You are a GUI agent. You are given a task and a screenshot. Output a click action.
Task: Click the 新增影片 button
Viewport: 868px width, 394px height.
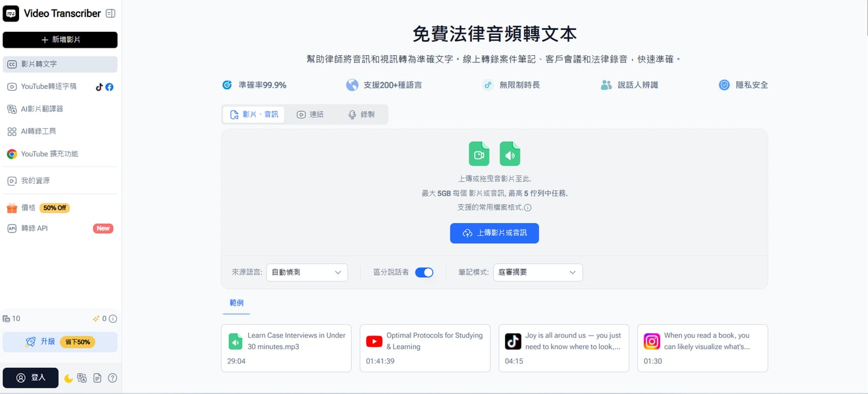60,40
